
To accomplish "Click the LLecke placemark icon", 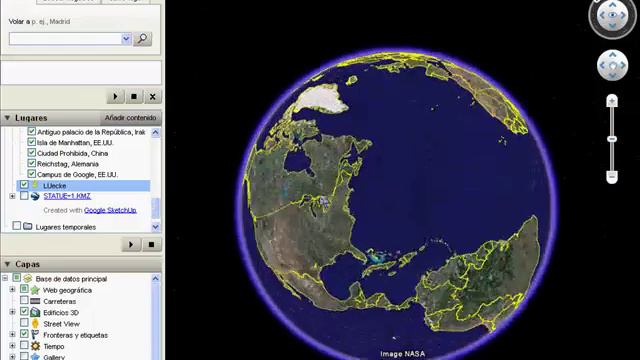I will (35, 185).
